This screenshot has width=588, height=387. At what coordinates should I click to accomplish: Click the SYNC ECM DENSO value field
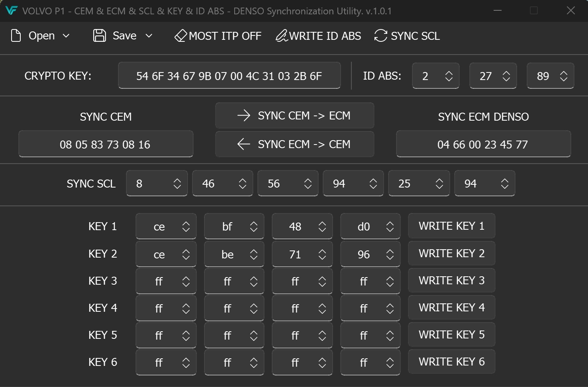tap(483, 144)
